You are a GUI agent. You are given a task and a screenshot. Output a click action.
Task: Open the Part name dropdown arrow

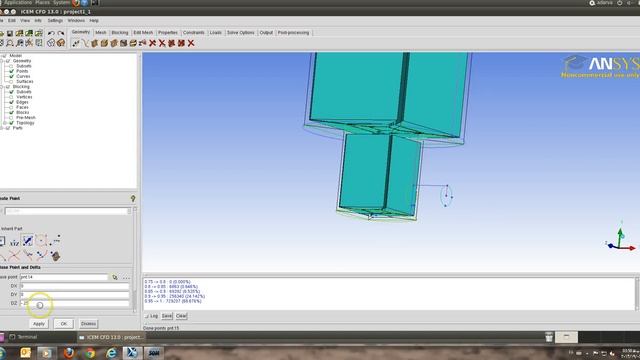pos(129,211)
